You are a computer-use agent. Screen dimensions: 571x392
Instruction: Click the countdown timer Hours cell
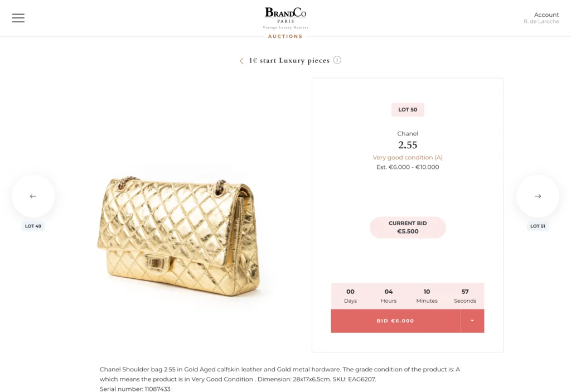[x=389, y=296]
